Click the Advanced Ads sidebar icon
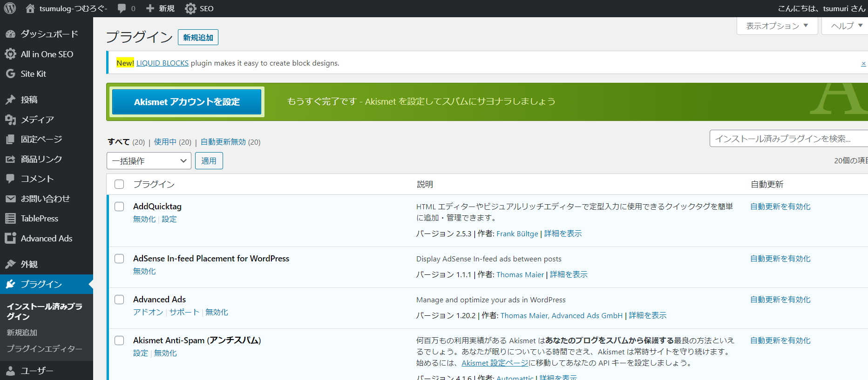The image size is (868, 380). (10, 238)
